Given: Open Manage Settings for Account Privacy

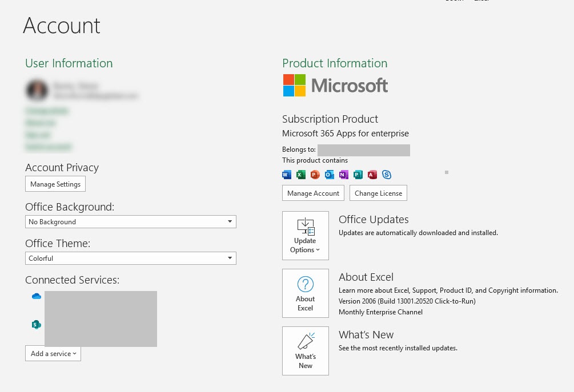Looking at the screenshot, I should click(55, 184).
